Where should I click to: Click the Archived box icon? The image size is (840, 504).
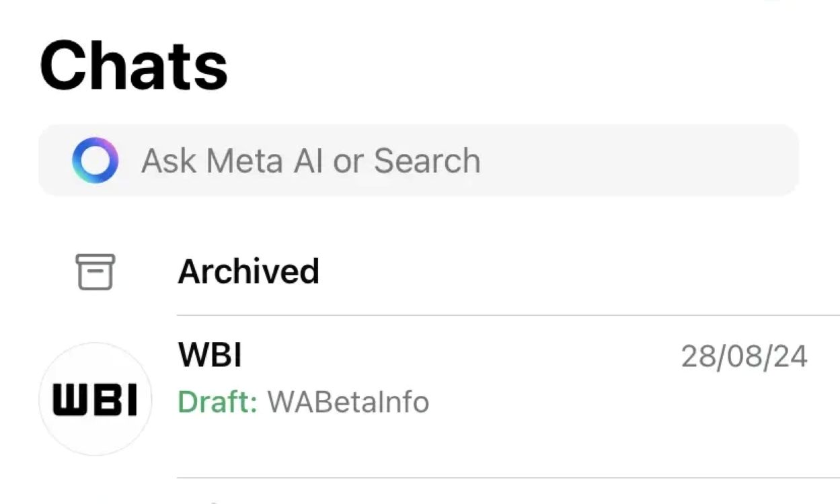coord(95,271)
